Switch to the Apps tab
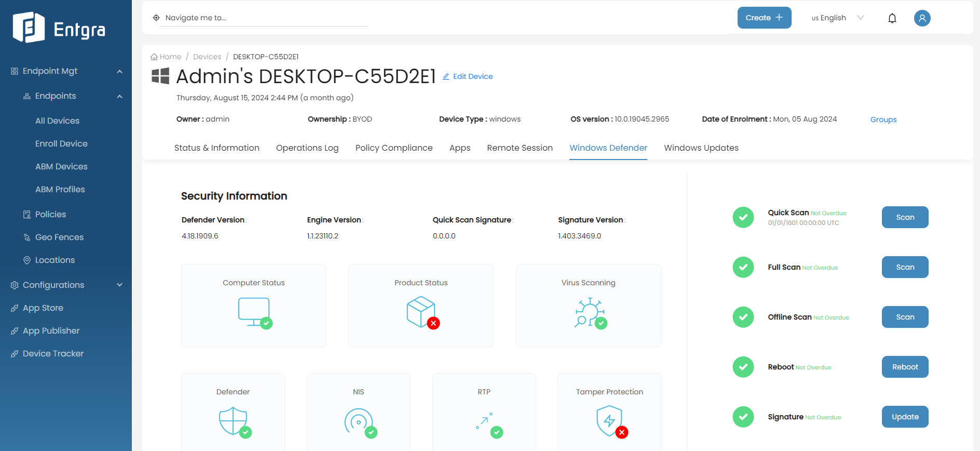 tap(460, 148)
